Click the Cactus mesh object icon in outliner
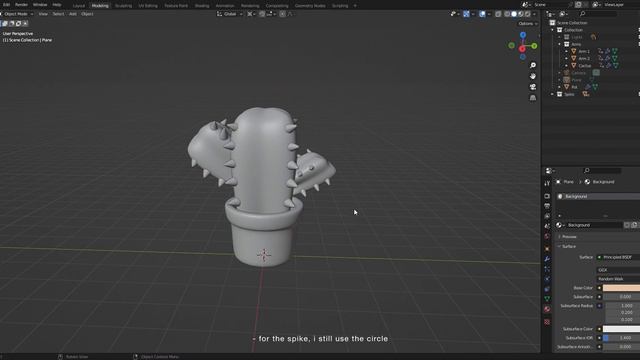The image size is (640, 360). pyautogui.click(x=574, y=66)
